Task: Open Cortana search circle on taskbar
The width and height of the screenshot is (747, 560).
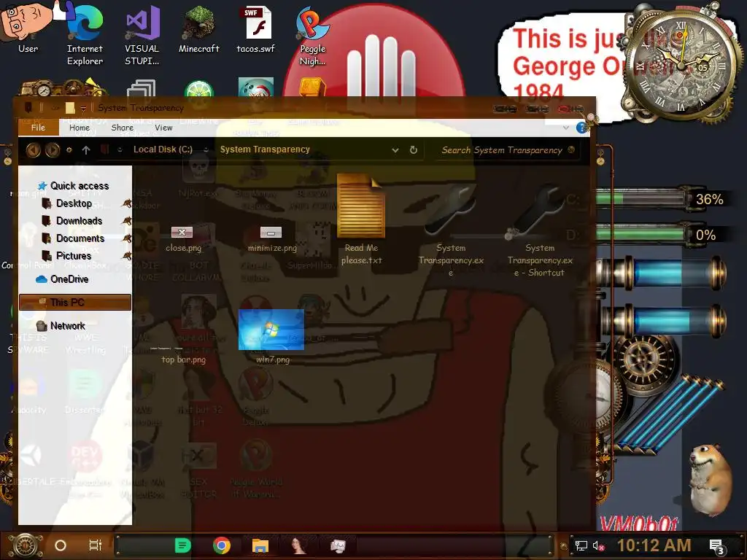Action: click(x=61, y=545)
